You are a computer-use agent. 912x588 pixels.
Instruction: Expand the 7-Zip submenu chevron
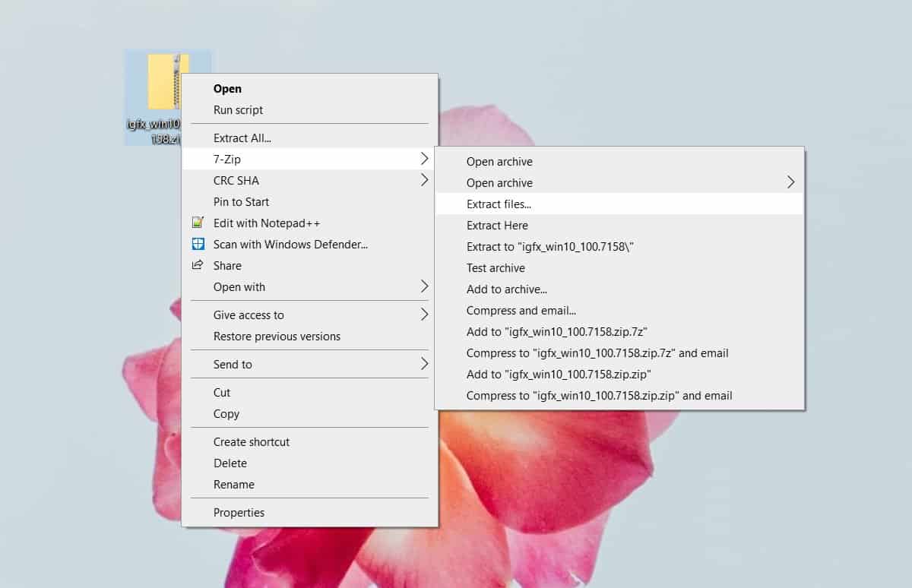point(425,159)
